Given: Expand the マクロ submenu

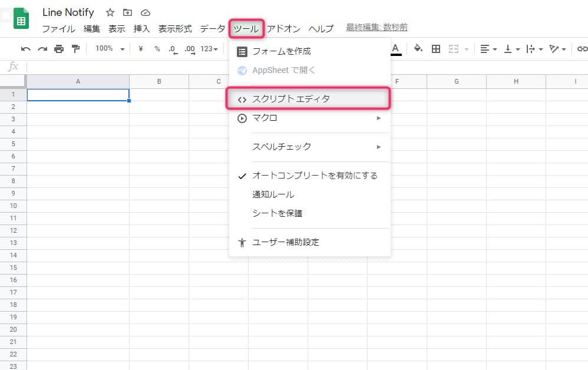Looking at the screenshot, I should (x=309, y=118).
